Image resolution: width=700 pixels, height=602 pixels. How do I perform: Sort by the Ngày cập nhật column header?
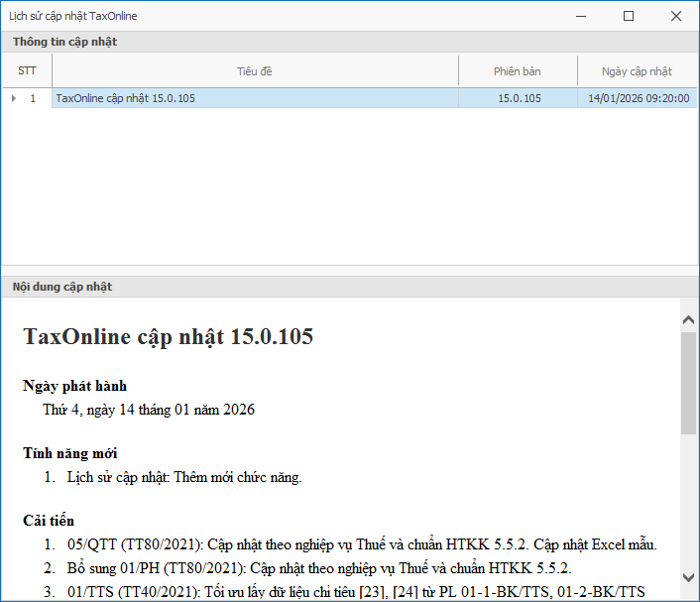[x=638, y=71]
